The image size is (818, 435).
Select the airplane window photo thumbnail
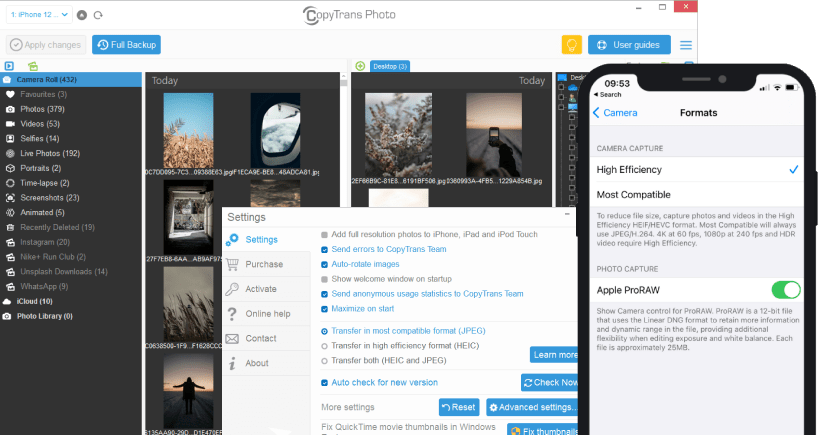point(275,130)
